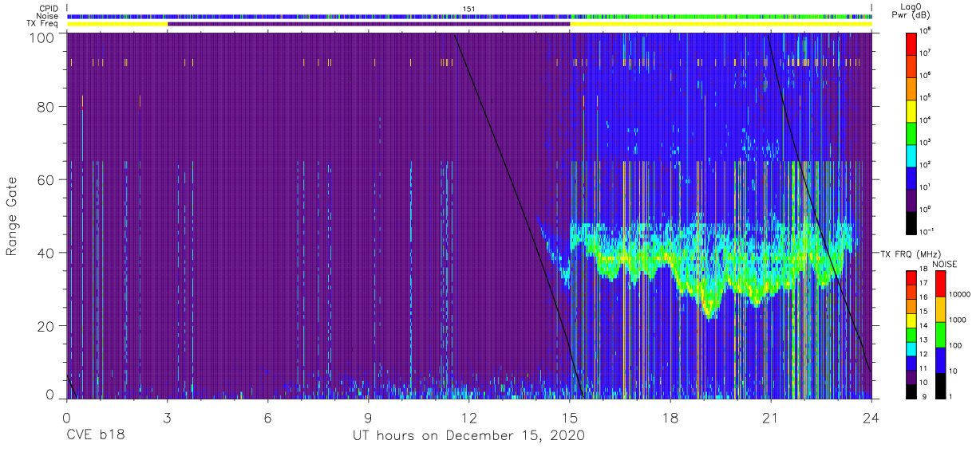The height and width of the screenshot is (452, 980).
Task: Click the UT hours tick label 21
Action: tap(771, 417)
